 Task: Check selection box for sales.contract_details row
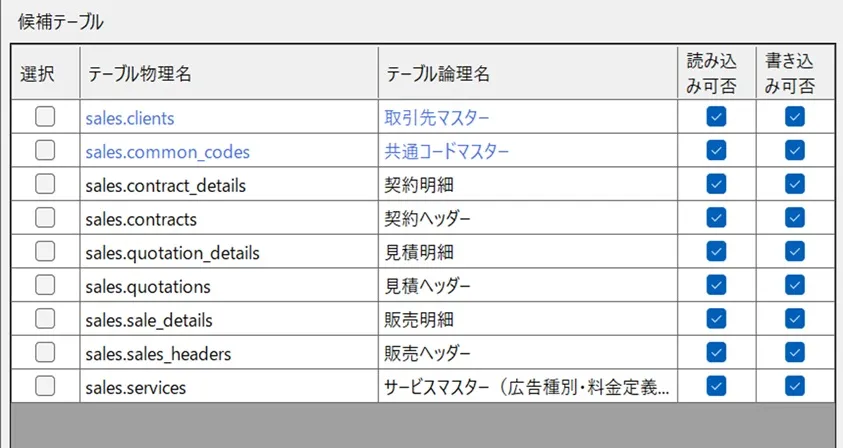click(45, 184)
